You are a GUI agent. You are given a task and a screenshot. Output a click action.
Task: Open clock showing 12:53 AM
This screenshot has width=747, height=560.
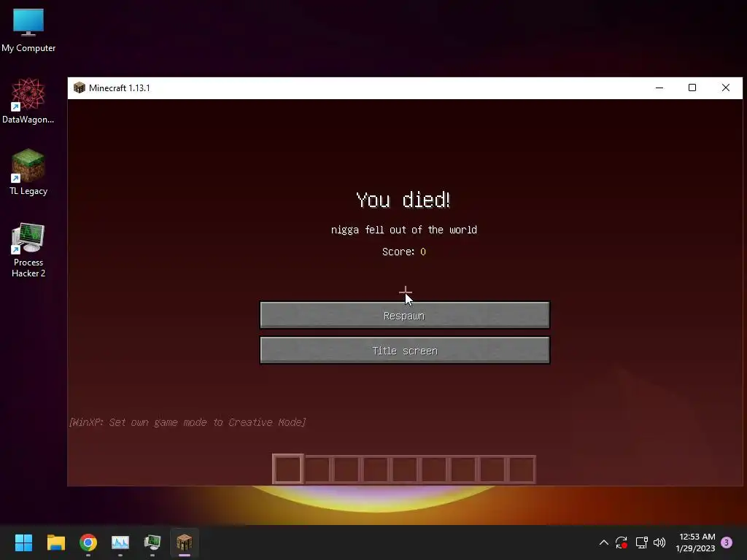695,542
